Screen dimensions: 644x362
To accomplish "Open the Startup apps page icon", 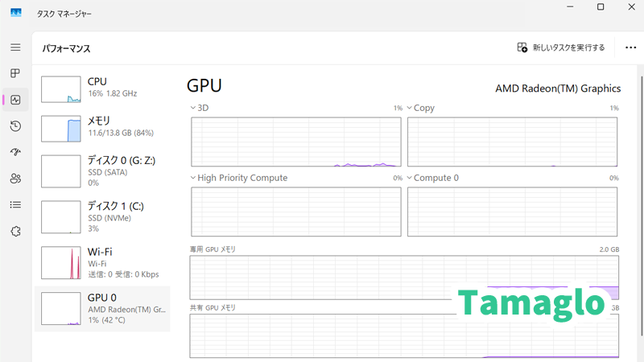I will pyautogui.click(x=15, y=152).
